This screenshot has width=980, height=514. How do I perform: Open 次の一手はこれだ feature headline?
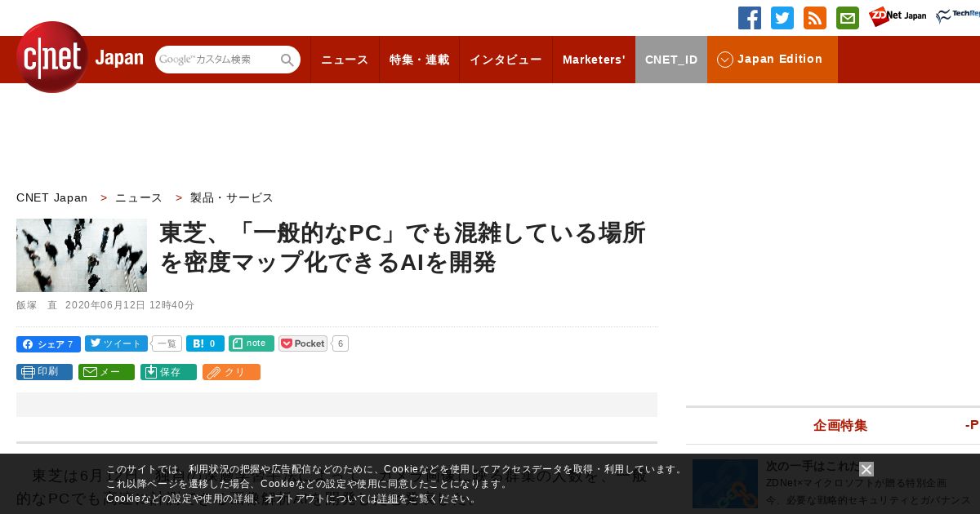[813, 466]
